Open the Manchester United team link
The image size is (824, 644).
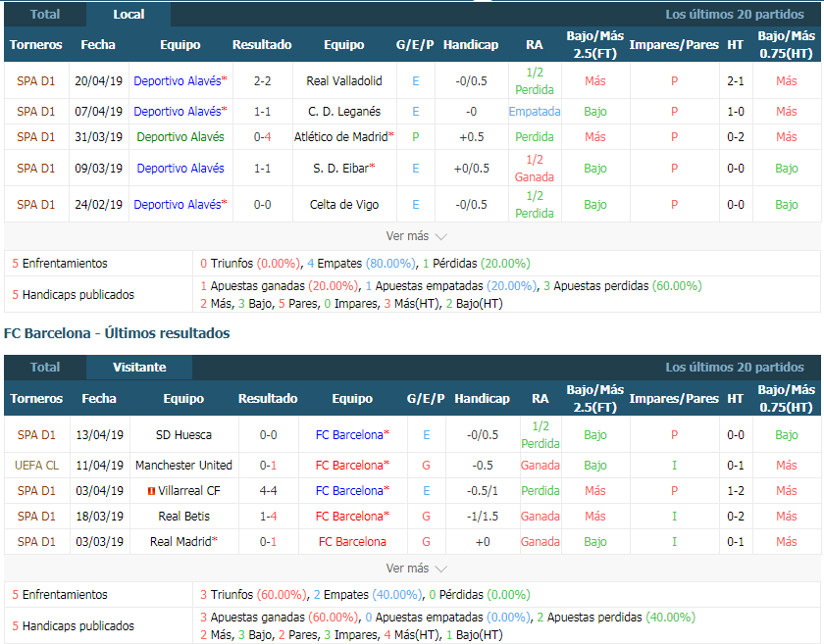(x=183, y=465)
